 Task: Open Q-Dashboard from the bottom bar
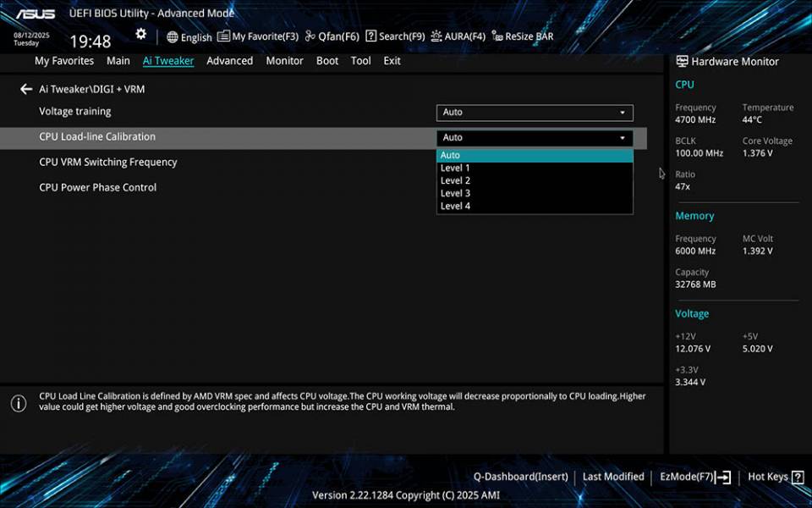pos(519,477)
